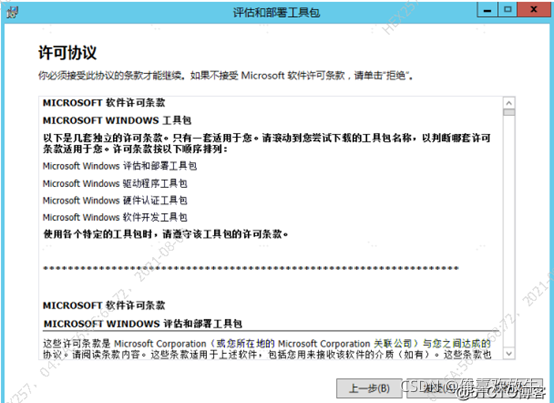554x403 pixels.
Task: Go back with the 上一步(B) button
Action: (369, 389)
